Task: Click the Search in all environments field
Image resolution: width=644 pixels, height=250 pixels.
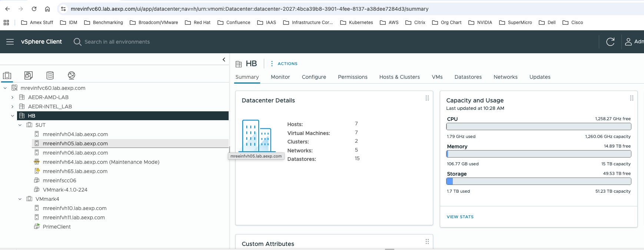Action: [117, 42]
